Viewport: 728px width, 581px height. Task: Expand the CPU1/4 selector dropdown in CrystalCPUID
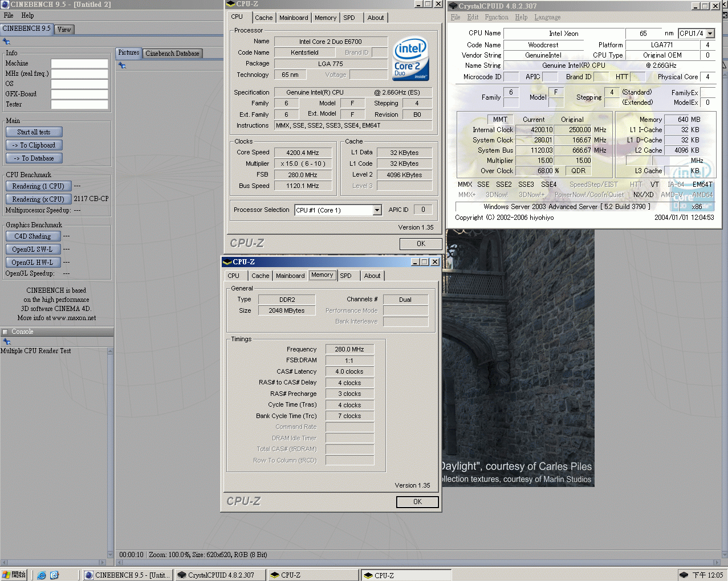tap(710, 34)
